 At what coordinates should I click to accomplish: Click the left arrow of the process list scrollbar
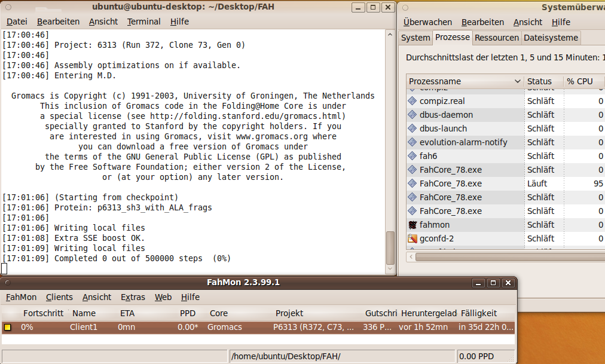411,257
